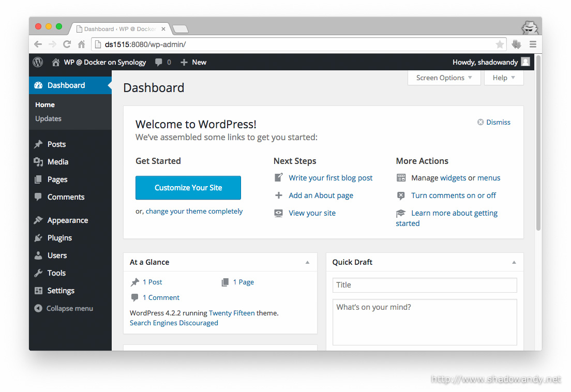This screenshot has width=571, height=392.
Task: Click the plus icon beside New
Action: (184, 62)
